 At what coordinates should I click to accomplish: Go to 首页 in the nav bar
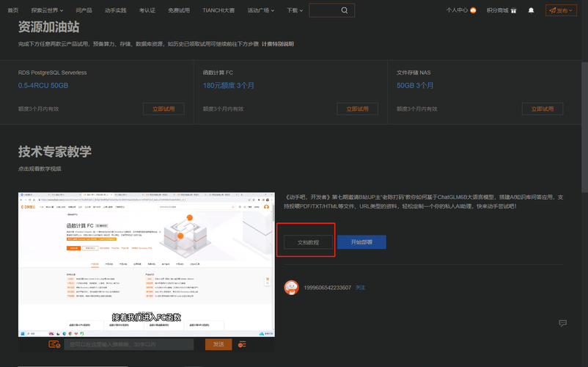pos(13,10)
